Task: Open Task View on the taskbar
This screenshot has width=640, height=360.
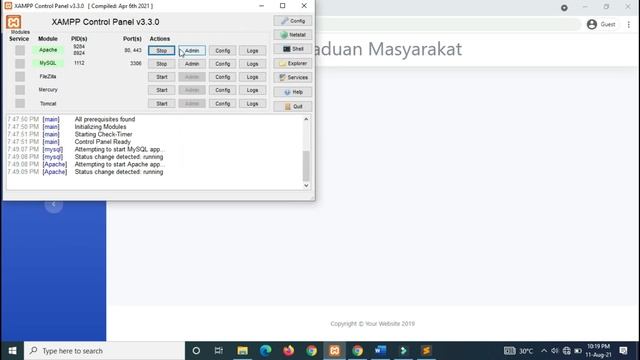Action: point(219,351)
